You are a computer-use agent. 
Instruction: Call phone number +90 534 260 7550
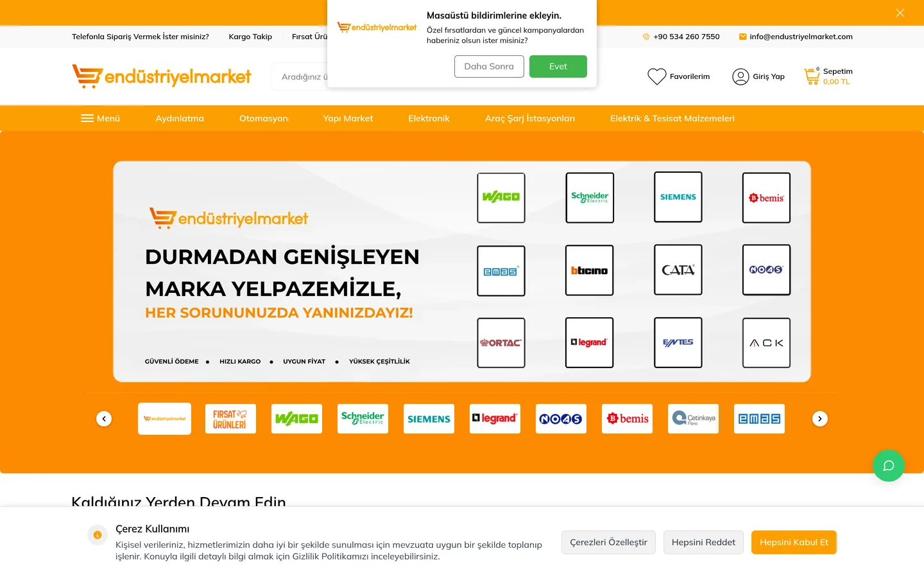point(681,37)
